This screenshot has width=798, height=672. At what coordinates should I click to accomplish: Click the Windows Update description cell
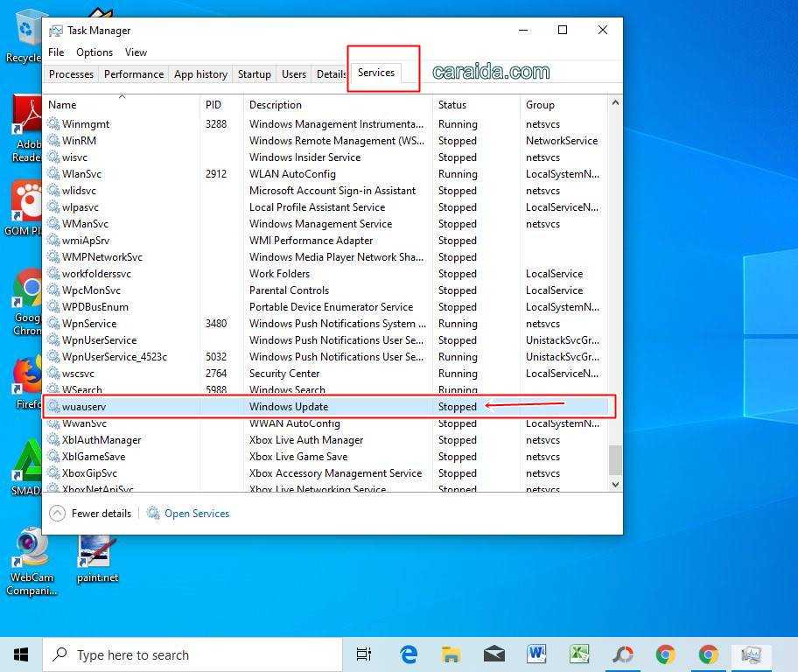289,406
